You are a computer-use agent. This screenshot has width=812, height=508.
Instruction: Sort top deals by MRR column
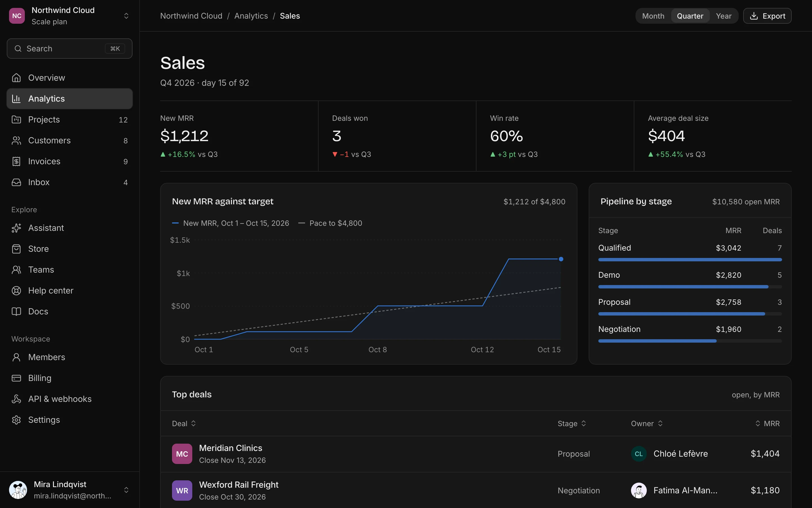[767, 423]
